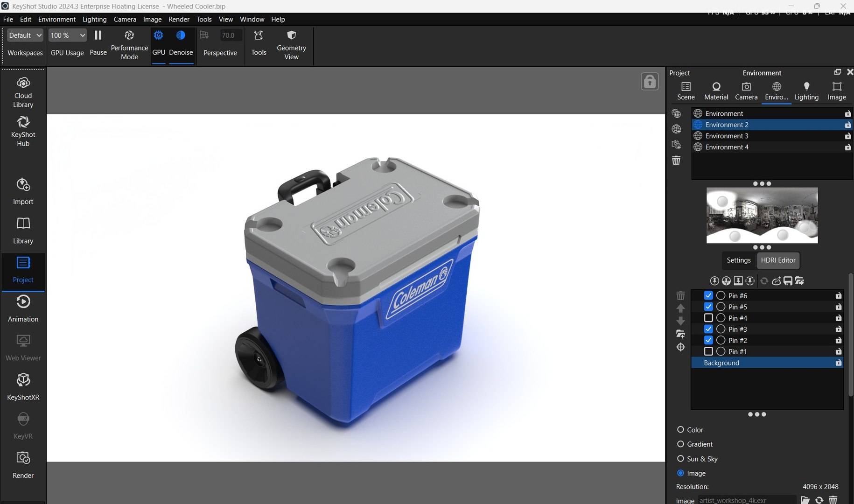Image resolution: width=854 pixels, height=504 pixels.
Task: Select the Color background radio button
Action: 680,429
